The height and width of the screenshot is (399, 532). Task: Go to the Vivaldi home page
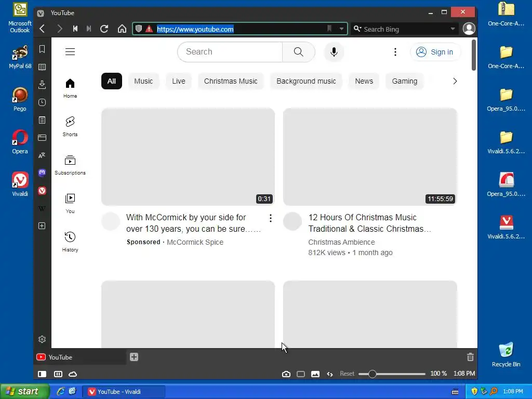pyautogui.click(x=122, y=29)
